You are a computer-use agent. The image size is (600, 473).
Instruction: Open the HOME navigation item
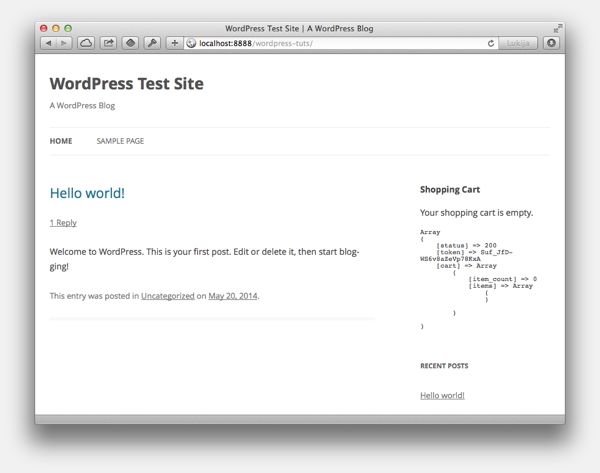point(61,141)
